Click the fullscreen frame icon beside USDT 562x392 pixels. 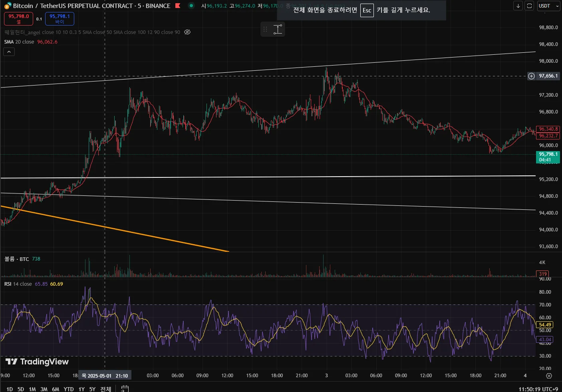click(x=529, y=6)
